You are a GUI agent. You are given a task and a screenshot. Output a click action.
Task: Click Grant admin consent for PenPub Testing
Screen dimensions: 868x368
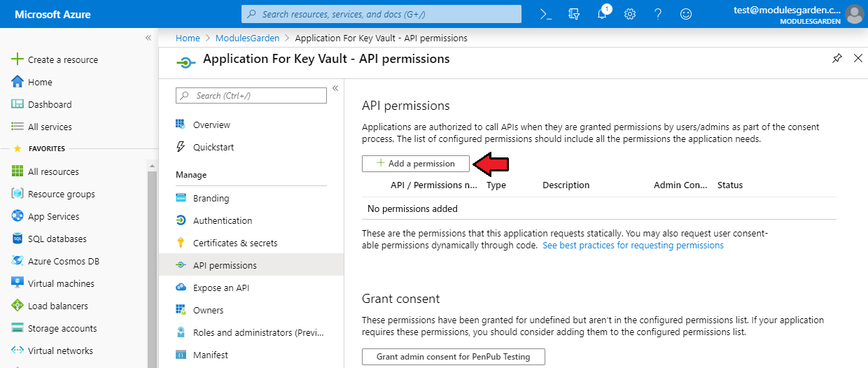click(x=454, y=357)
